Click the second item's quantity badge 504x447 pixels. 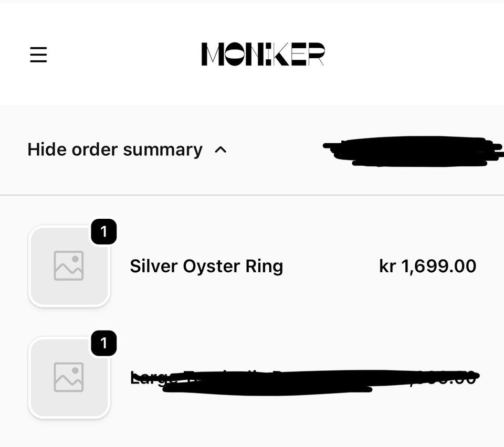pos(103,343)
